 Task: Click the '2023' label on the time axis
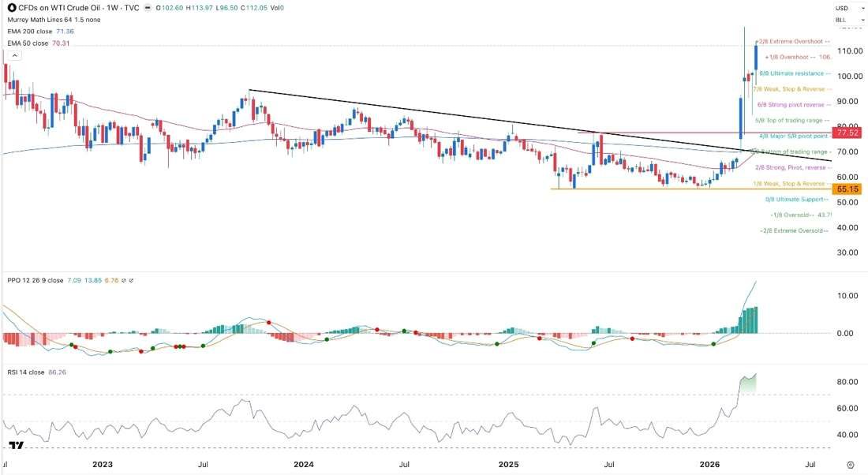[103, 464]
